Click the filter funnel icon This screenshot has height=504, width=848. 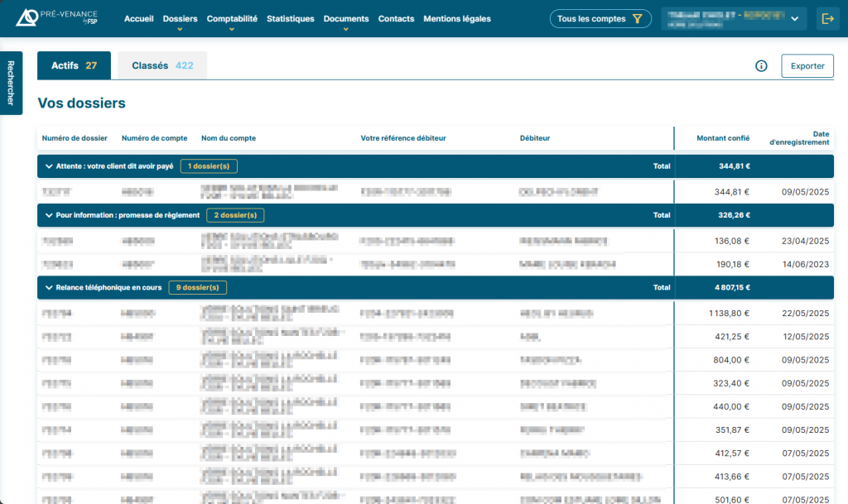[x=636, y=19]
